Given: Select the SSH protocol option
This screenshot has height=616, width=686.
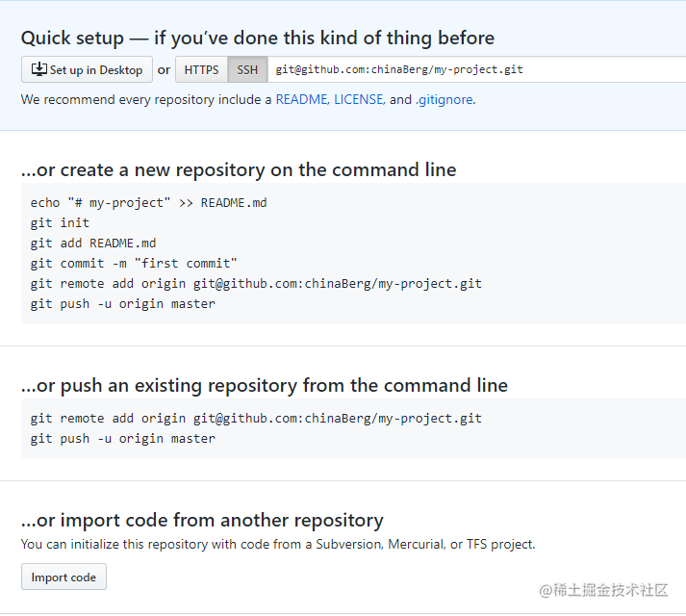Looking at the screenshot, I should coord(247,69).
